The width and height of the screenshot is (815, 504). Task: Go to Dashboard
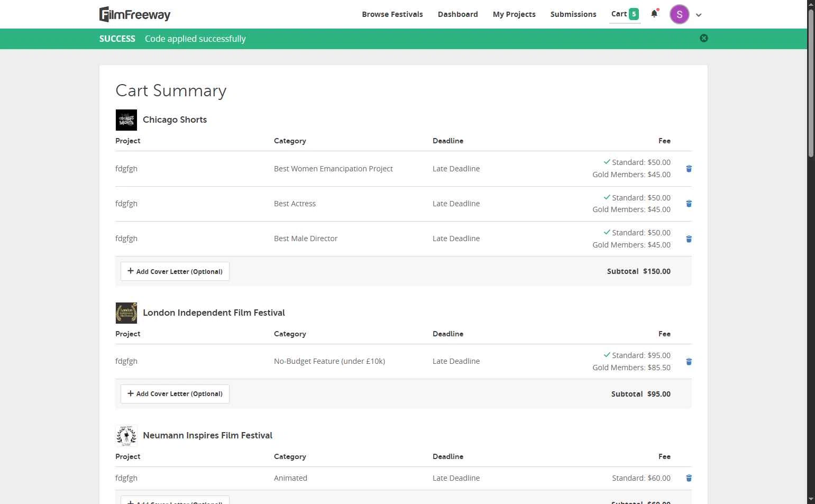tap(458, 14)
